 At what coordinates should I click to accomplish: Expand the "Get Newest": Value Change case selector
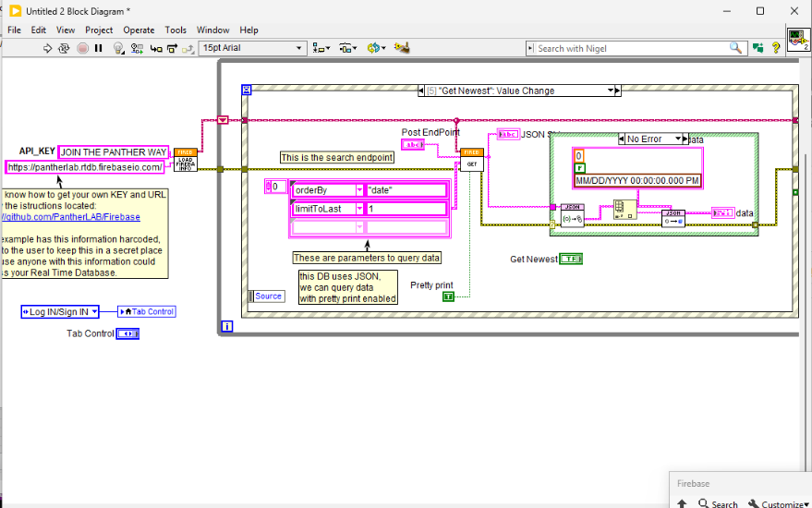coord(611,91)
